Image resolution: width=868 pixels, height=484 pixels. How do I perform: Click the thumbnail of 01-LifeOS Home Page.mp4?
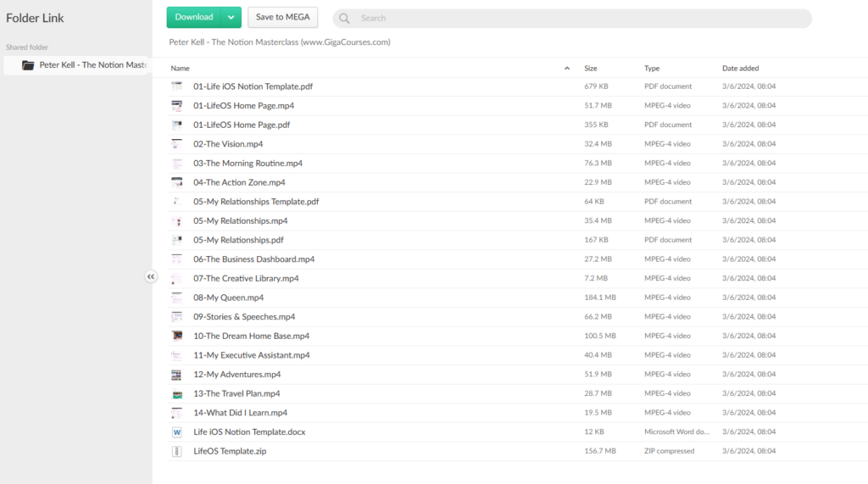point(177,106)
